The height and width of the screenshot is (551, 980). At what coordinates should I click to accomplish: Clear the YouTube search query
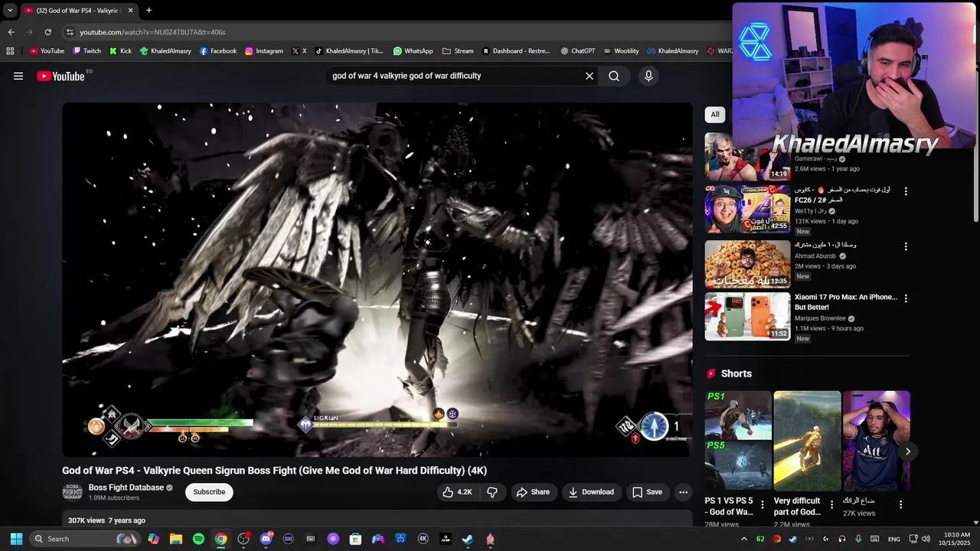(590, 76)
